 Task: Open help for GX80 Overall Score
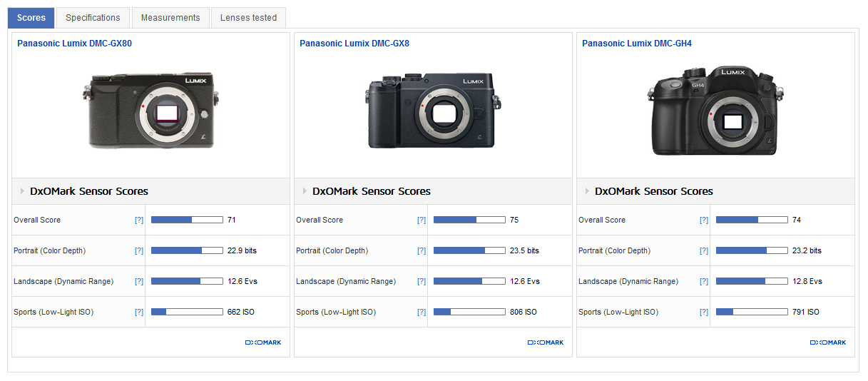click(139, 220)
